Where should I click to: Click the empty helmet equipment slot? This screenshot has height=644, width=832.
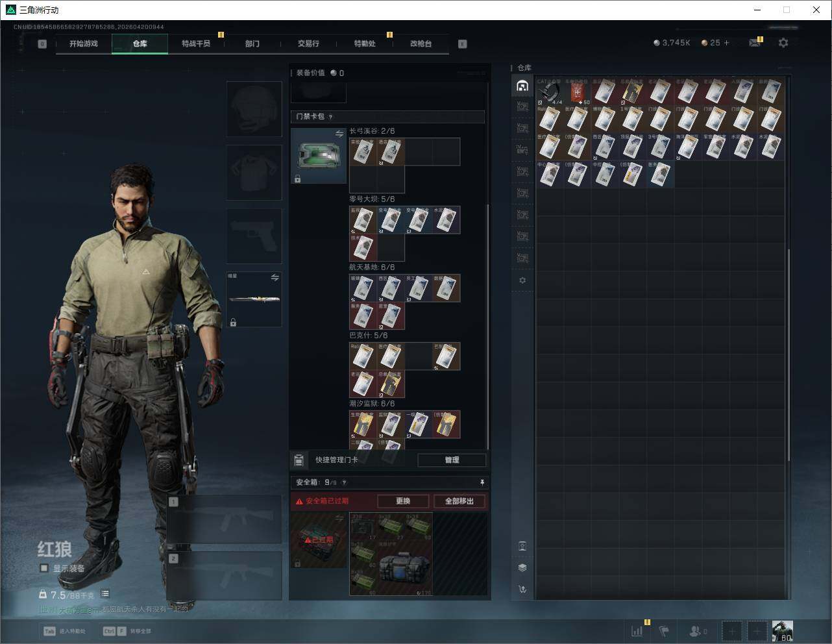[x=254, y=108]
